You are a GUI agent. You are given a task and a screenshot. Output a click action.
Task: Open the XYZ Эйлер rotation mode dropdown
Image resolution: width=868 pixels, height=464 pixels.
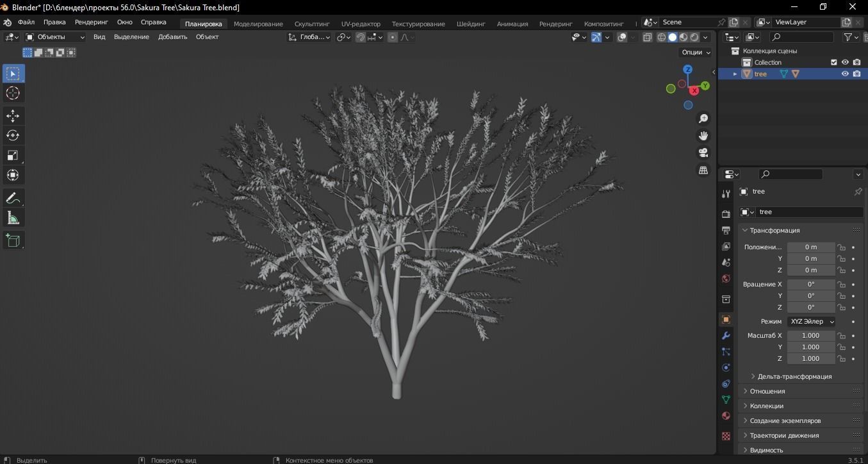(x=811, y=322)
